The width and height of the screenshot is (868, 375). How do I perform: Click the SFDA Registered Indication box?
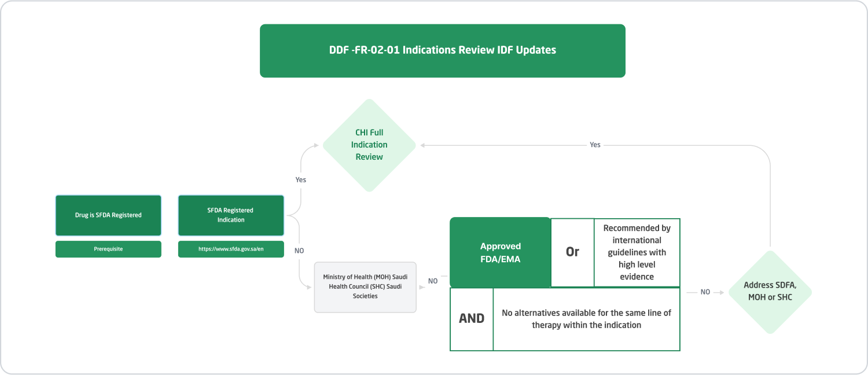[x=231, y=215]
